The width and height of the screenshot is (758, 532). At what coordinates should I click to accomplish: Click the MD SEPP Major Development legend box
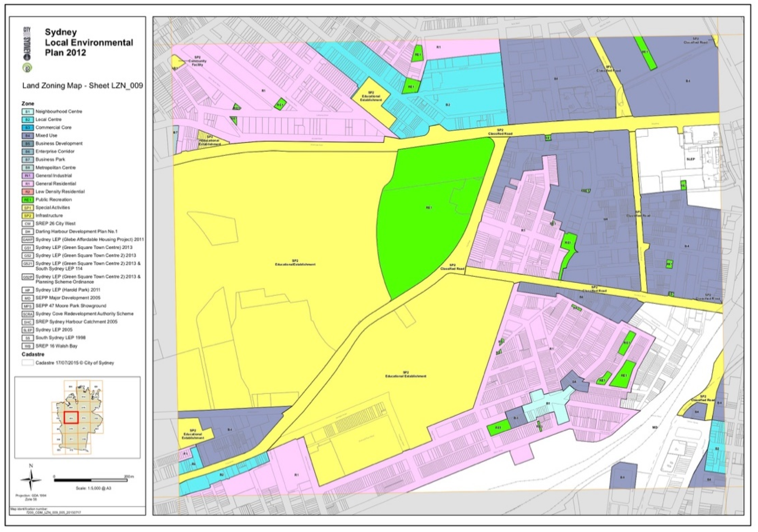(28, 298)
